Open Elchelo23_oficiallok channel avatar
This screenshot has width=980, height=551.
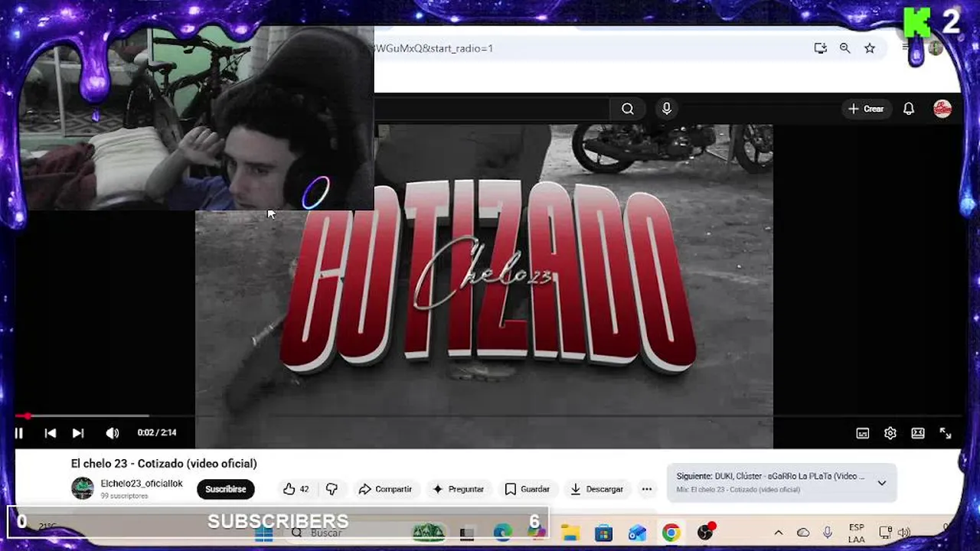pos(83,488)
